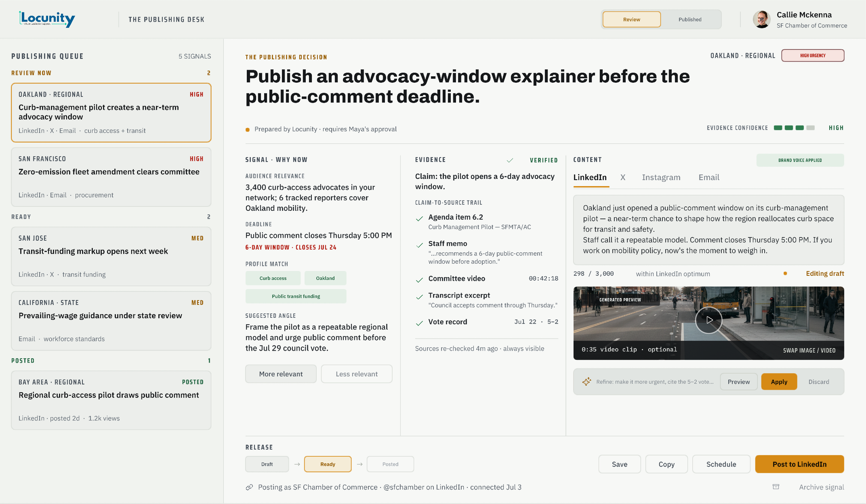This screenshot has height=504, width=866.
Task: Click the '5 SIGNALS' count
Action: (195, 56)
